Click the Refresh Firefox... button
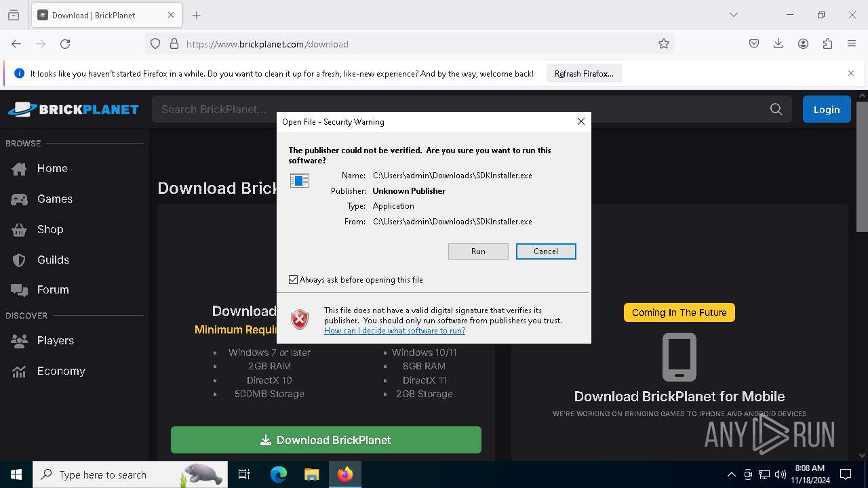 click(584, 74)
